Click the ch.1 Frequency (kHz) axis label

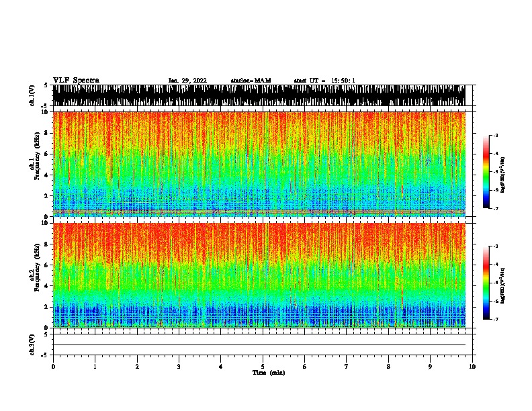coord(35,157)
